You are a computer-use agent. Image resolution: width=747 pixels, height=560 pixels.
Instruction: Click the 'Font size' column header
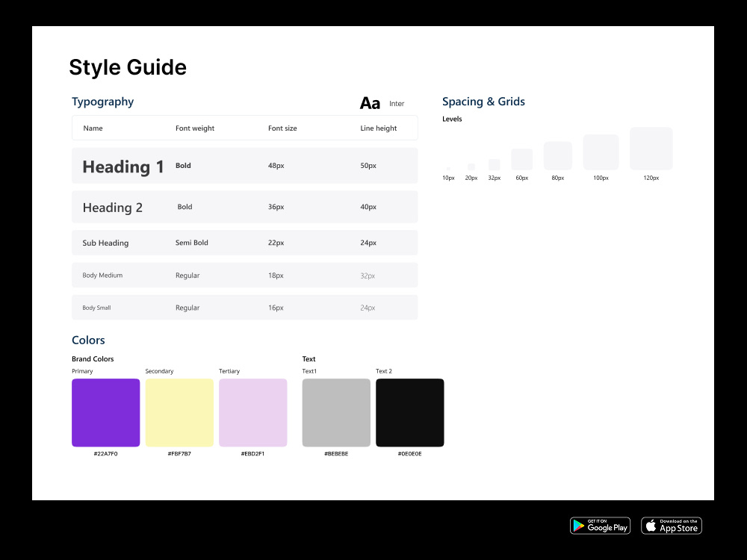point(282,128)
